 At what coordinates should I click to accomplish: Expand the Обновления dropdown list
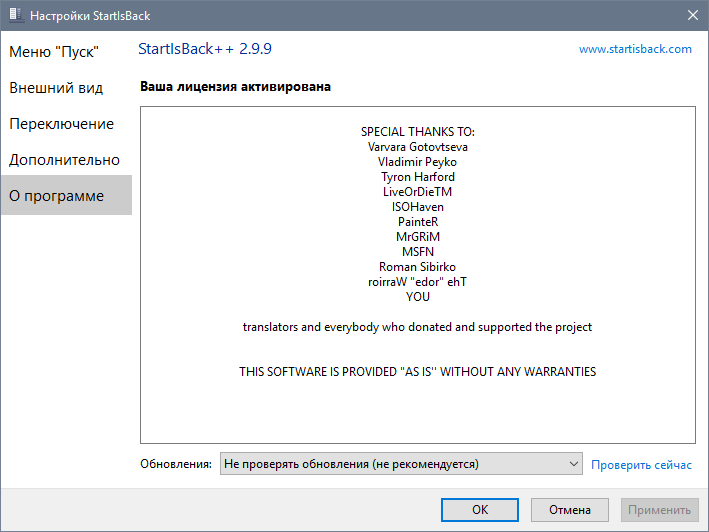click(x=401, y=464)
